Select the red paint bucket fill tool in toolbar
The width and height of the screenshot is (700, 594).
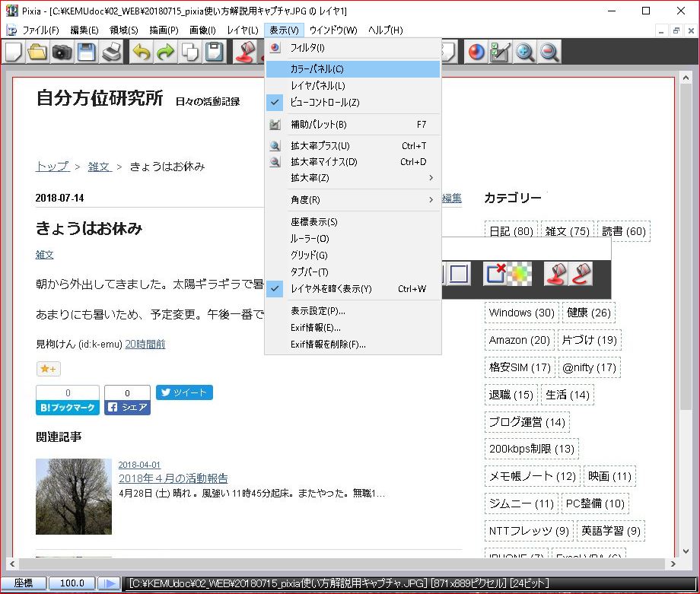point(245,52)
